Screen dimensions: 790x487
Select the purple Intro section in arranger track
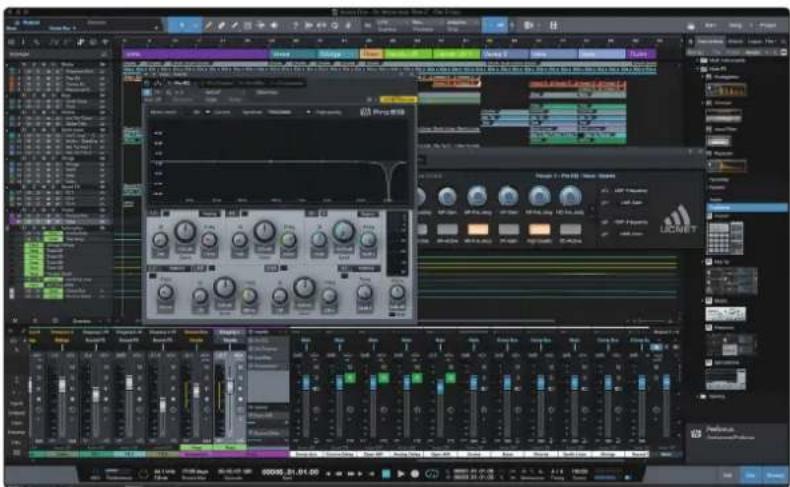pyautogui.click(x=195, y=53)
